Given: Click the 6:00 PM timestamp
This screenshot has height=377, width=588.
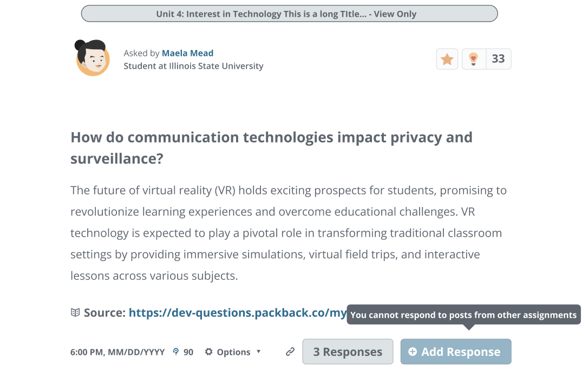Looking at the screenshot, I should click(x=117, y=352).
